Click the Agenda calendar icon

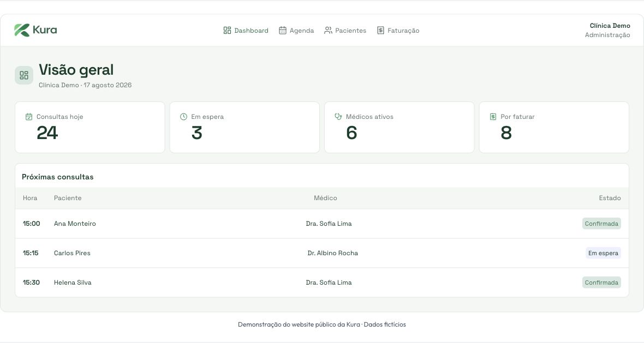pyautogui.click(x=283, y=31)
